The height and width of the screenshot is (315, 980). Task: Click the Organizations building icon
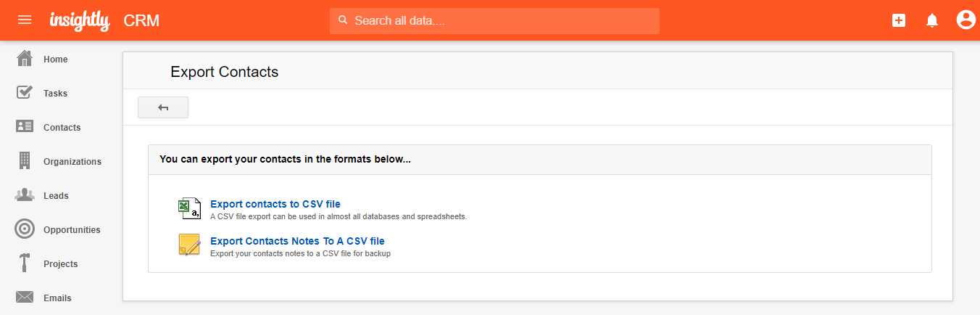click(x=25, y=161)
